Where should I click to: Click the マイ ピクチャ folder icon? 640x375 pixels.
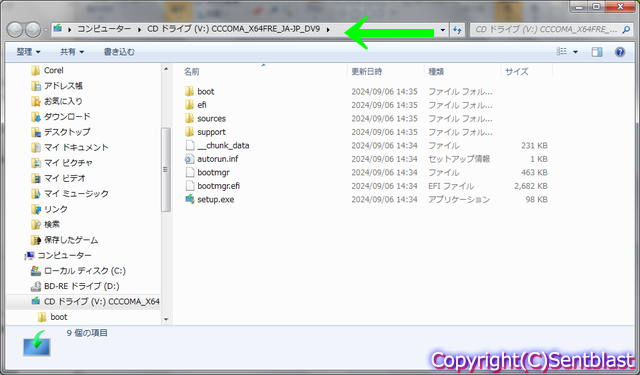click(x=36, y=163)
